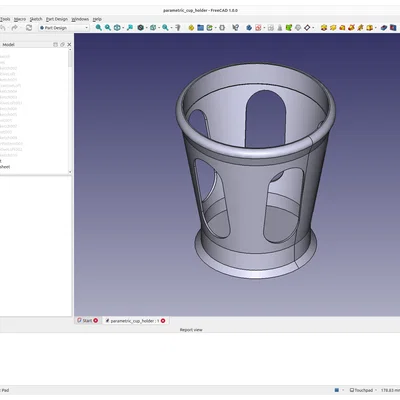
Task: Click the Fit All magnifier icon
Action: (99, 28)
